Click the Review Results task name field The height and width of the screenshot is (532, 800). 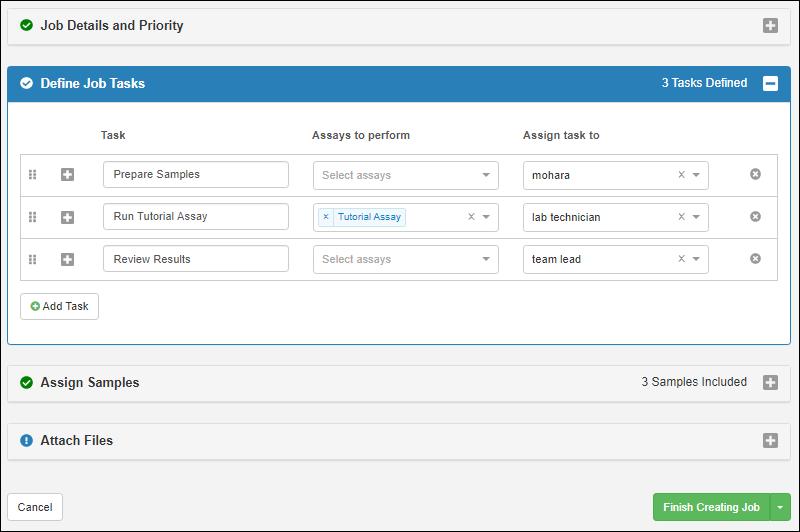[195, 259]
